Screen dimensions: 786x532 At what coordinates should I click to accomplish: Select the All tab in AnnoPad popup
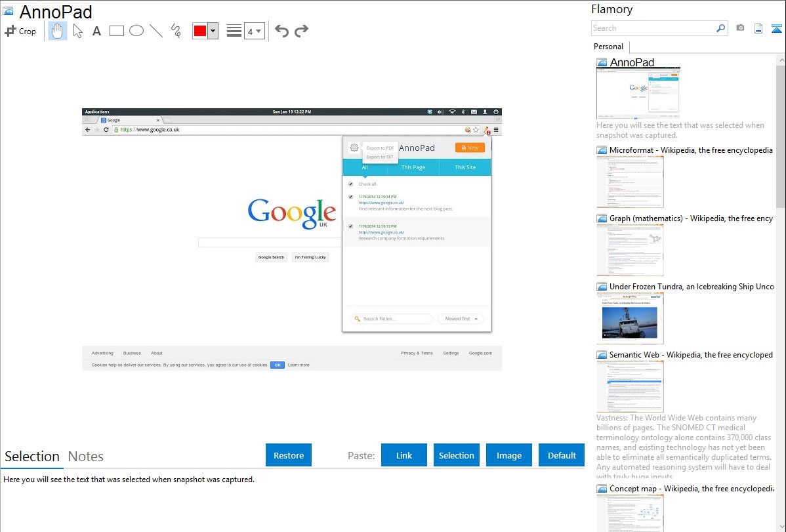click(x=365, y=167)
